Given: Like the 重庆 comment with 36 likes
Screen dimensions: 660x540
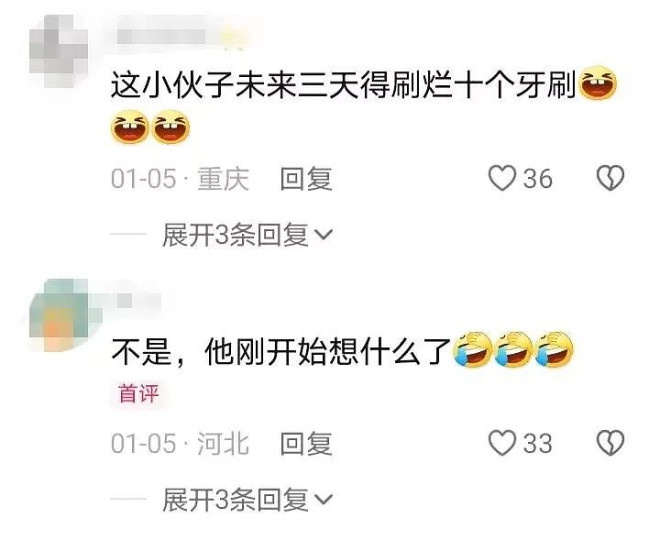Looking at the screenshot, I should click(502, 178).
